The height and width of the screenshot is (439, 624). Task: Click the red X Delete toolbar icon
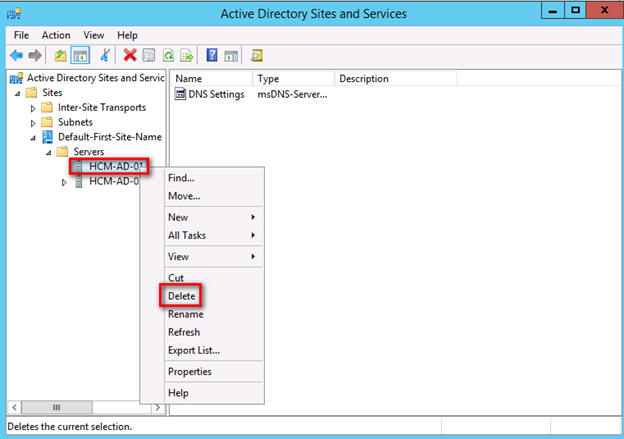pos(130,55)
